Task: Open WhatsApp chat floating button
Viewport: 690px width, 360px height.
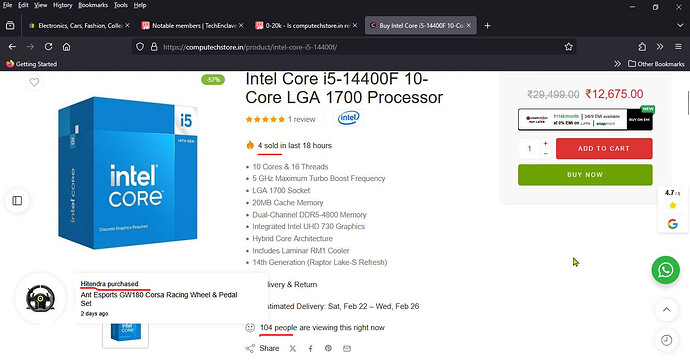Action: click(x=665, y=270)
